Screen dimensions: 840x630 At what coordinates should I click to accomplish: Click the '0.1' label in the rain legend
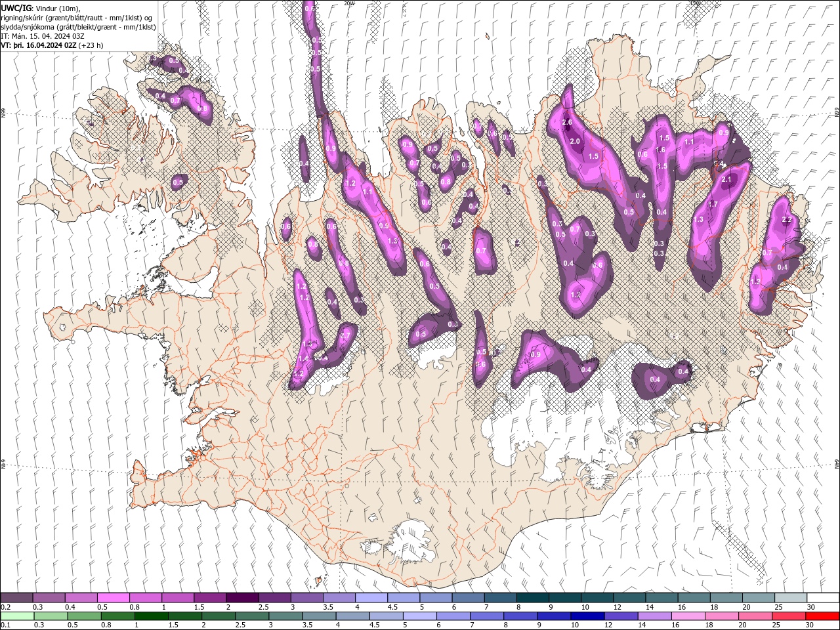click(5, 625)
